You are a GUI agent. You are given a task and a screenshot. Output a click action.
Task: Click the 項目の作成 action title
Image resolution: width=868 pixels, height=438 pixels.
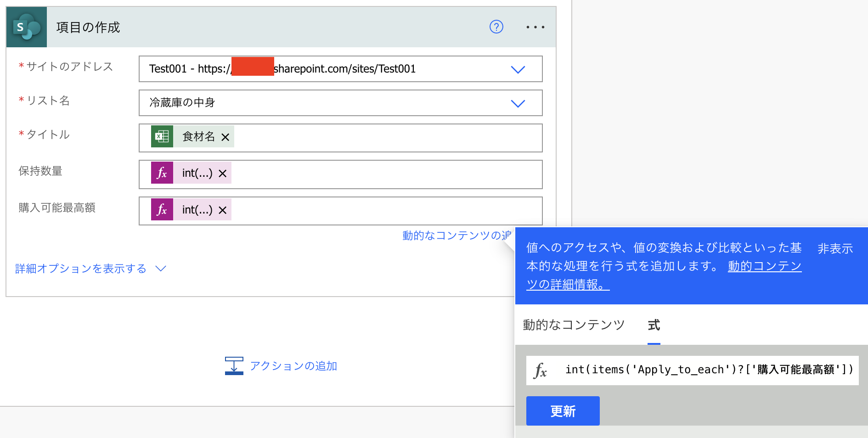tap(88, 27)
